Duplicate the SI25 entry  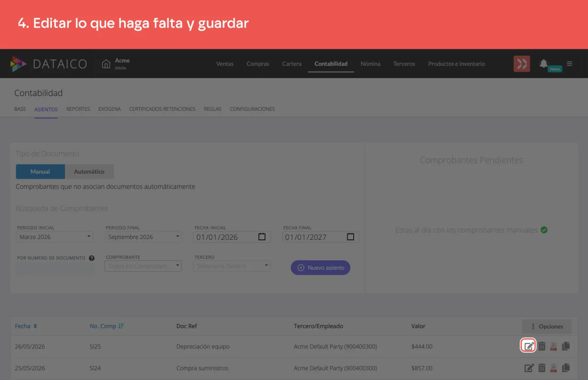pos(566,346)
